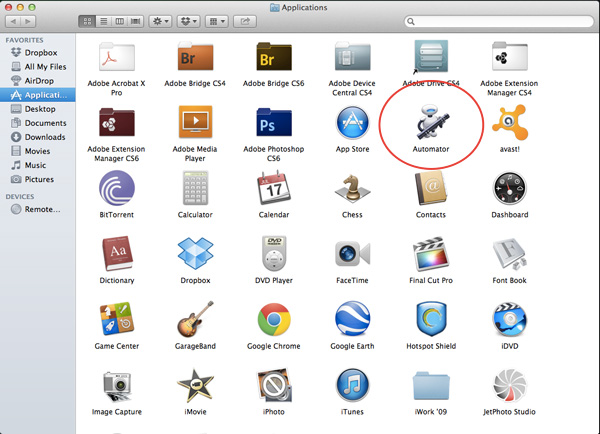
Task: Switch to column view mode
Action: click(119, 21)
